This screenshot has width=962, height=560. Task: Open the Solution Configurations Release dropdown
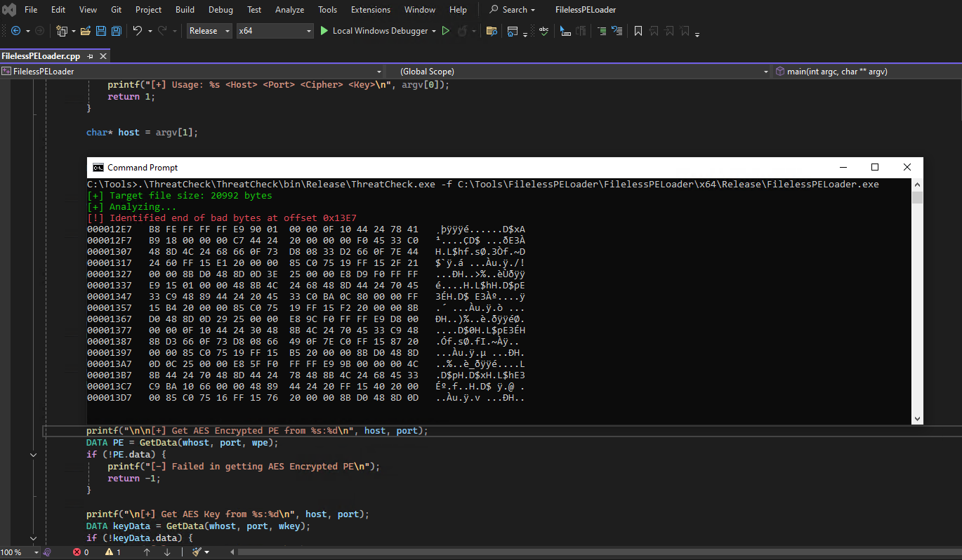pyautogui.click(x=210, y=31)
